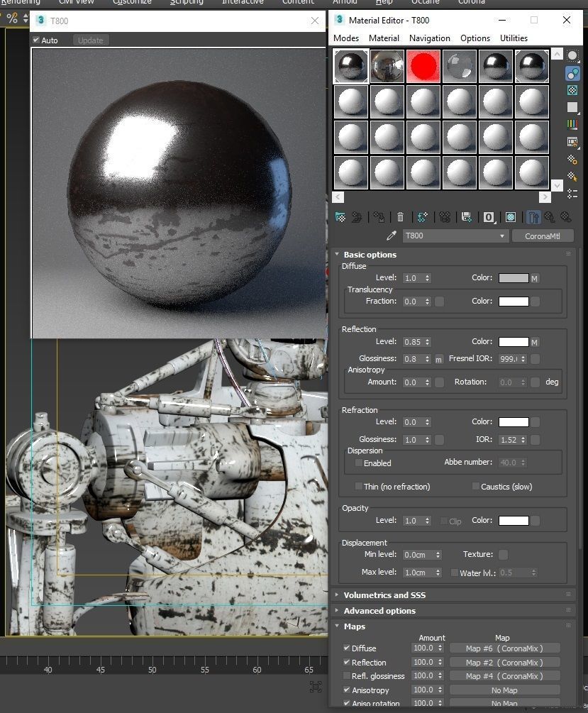The width and height of the screenshot is (588, 713).
Task: Enable Caustics (slow) checkbox
Action: [476, 487]
